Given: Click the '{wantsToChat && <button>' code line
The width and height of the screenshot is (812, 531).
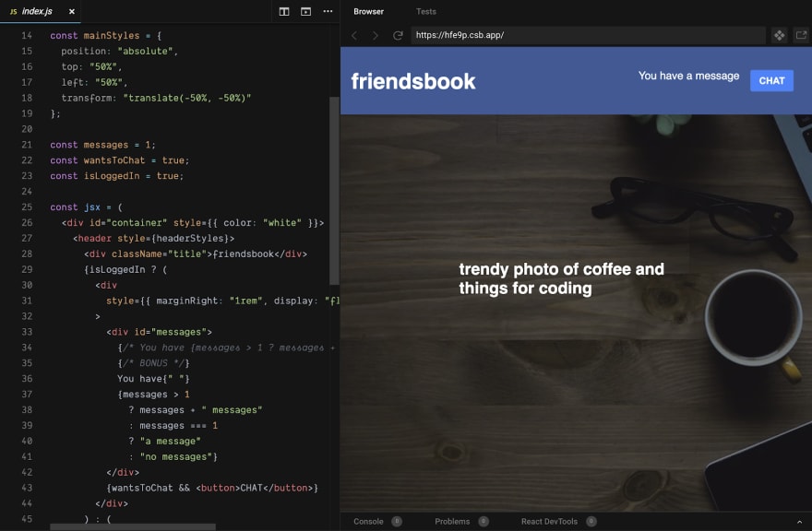Looking at the screenshot, I should point(212,488).
